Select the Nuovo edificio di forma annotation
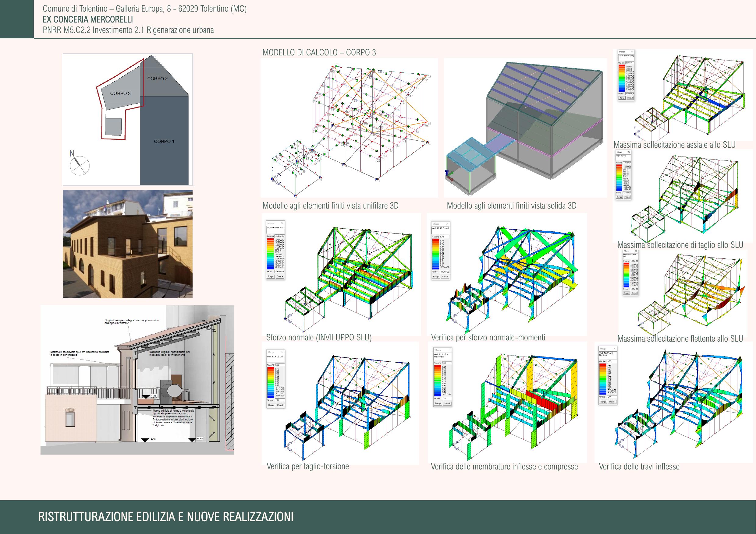Image resolution: width=756 pixels, height=534 pixels. pyautogui.click(x=173, y=418)
